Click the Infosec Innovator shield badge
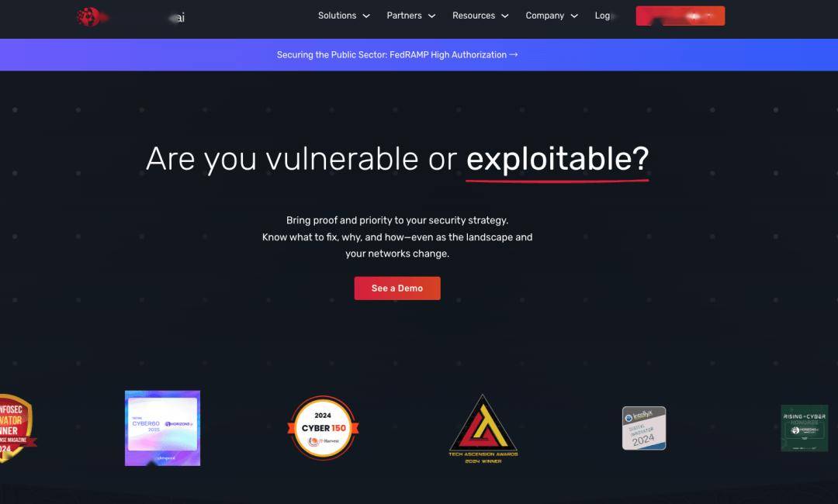 16,428
